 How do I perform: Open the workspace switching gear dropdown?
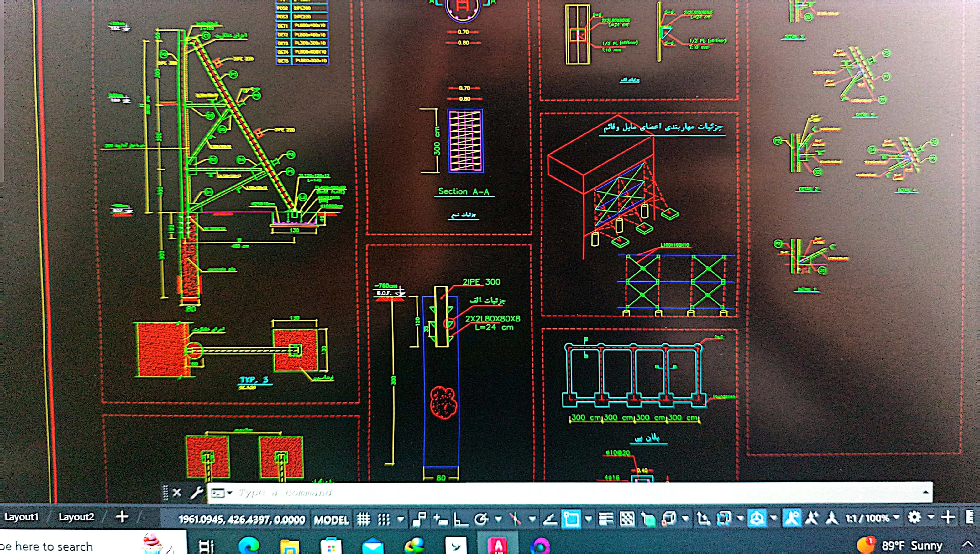coord(914,517)
